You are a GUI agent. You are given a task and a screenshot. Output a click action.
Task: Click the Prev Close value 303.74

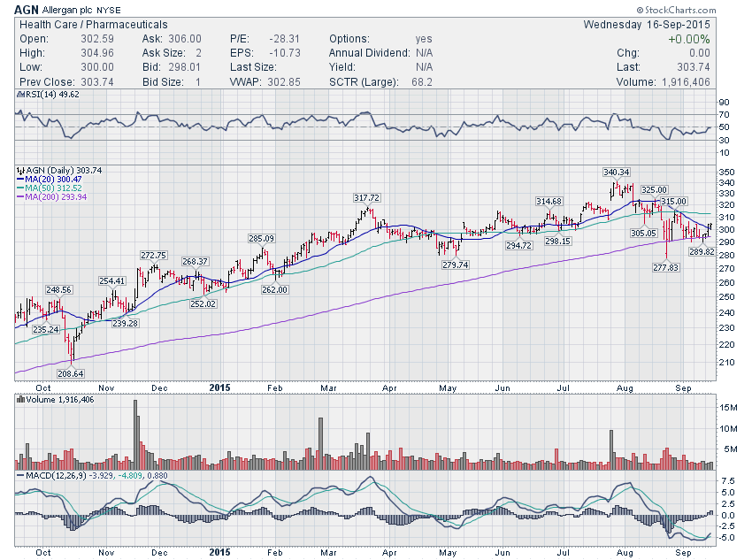[97, 82]
